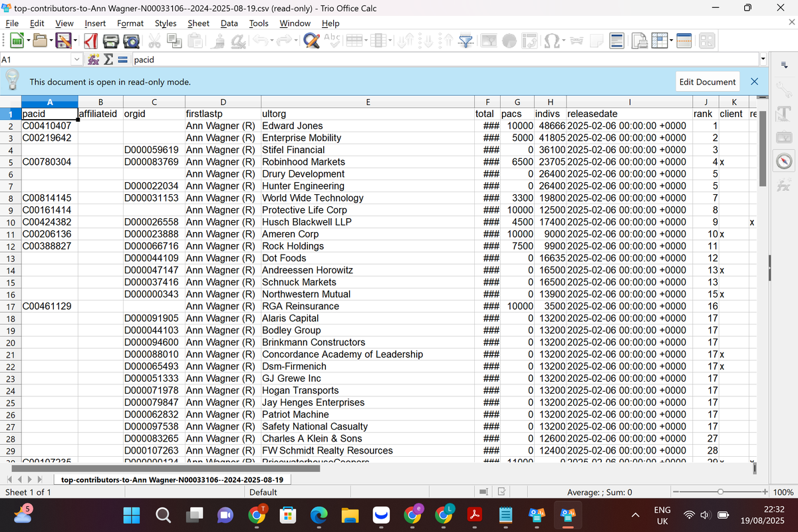This screenshot has width=798, height=532.
Task: Expand the New document dropdown arrow
Action: pyautogui.click(x=27, y=41)
